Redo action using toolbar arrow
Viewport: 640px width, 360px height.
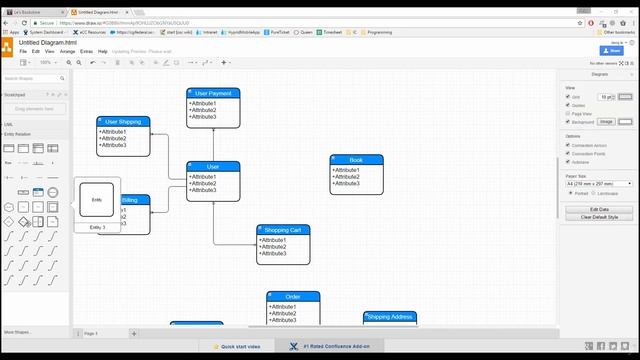(104, 62)
